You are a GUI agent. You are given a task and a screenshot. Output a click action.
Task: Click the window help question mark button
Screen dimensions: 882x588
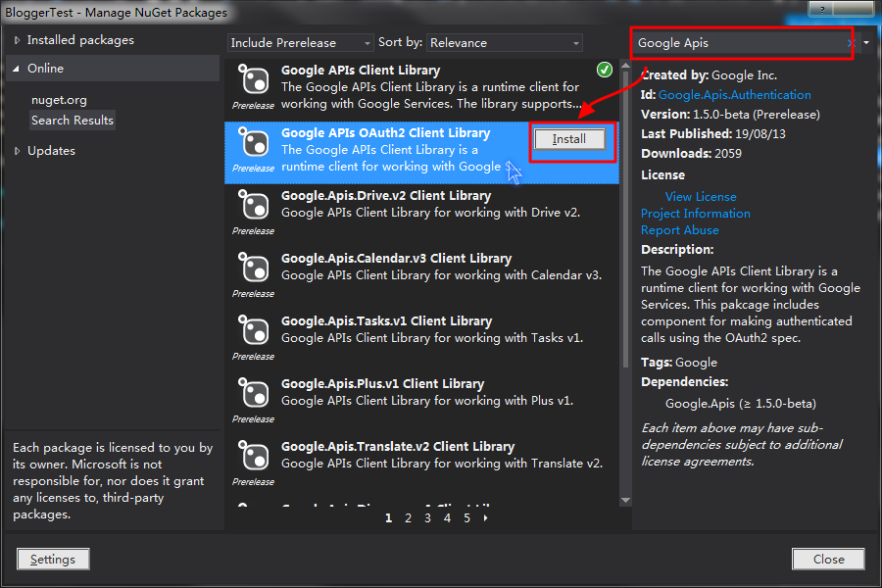tap(822, 9)
